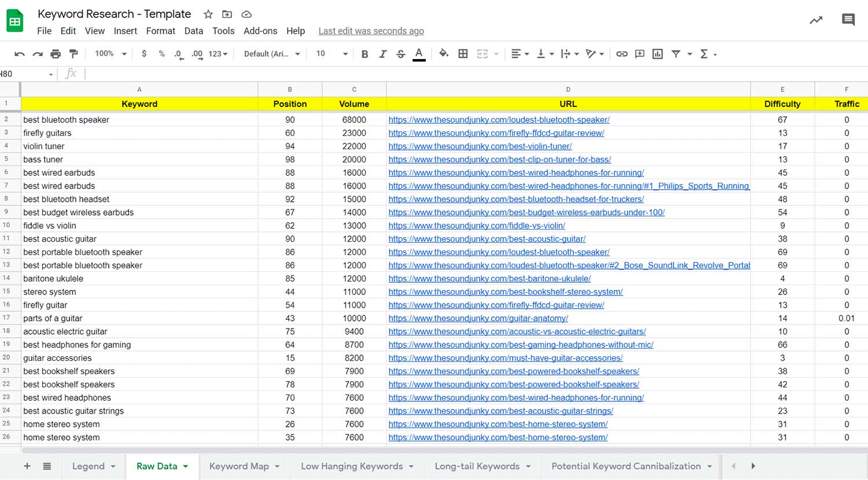Click the Borders icon

[x=463, y=53]
